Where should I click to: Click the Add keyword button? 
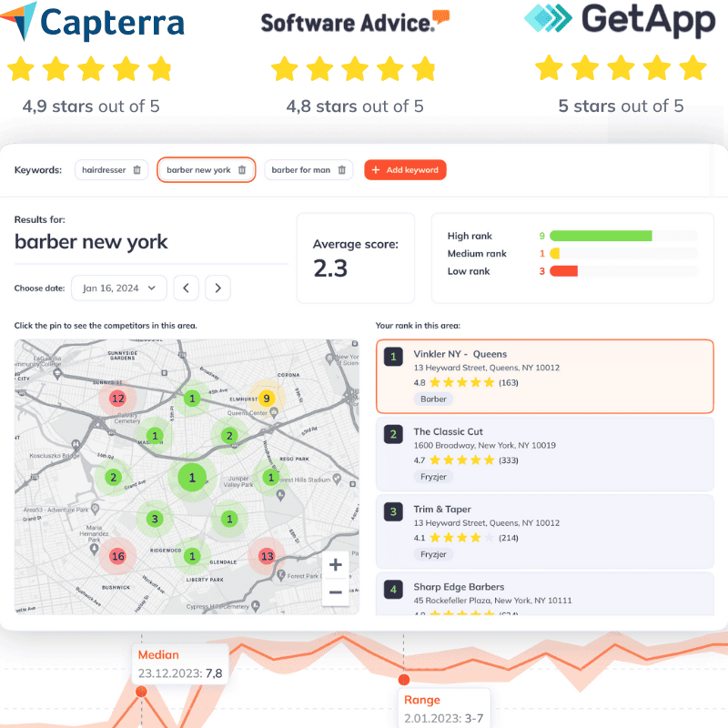click(405, 170)
